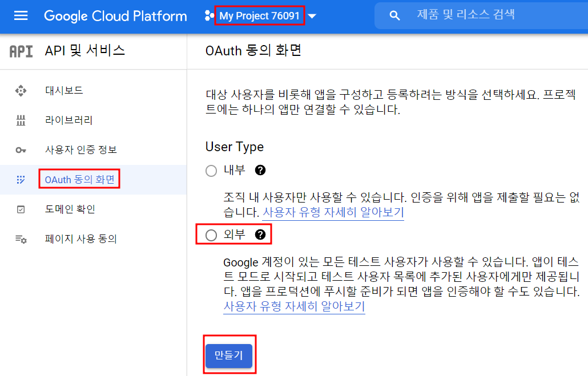The height and width of the screenshot is (376, 588).
Task: Click the API 및 서비스 sidebar heading
Action: coord(84,51)
